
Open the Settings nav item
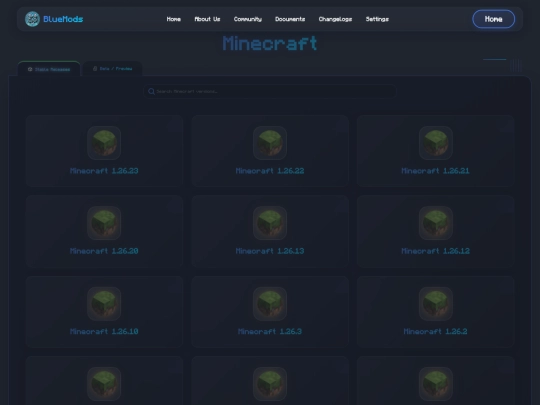[377, 19]
